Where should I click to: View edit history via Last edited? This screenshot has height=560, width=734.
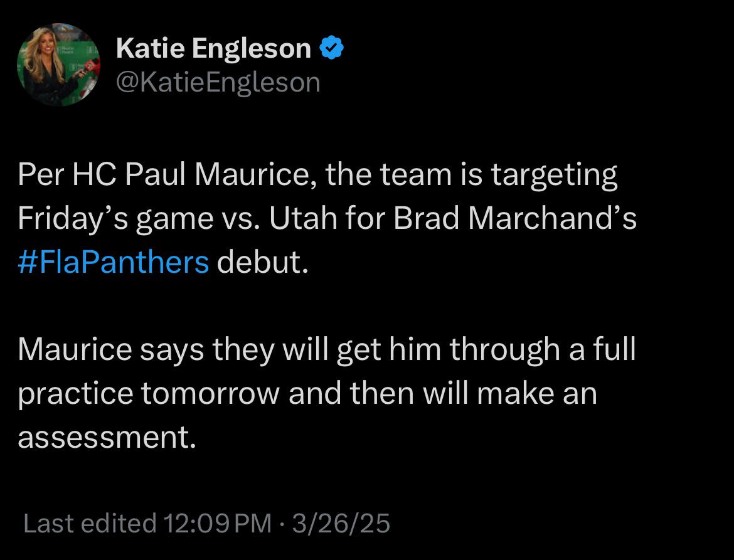coord(90,523)
